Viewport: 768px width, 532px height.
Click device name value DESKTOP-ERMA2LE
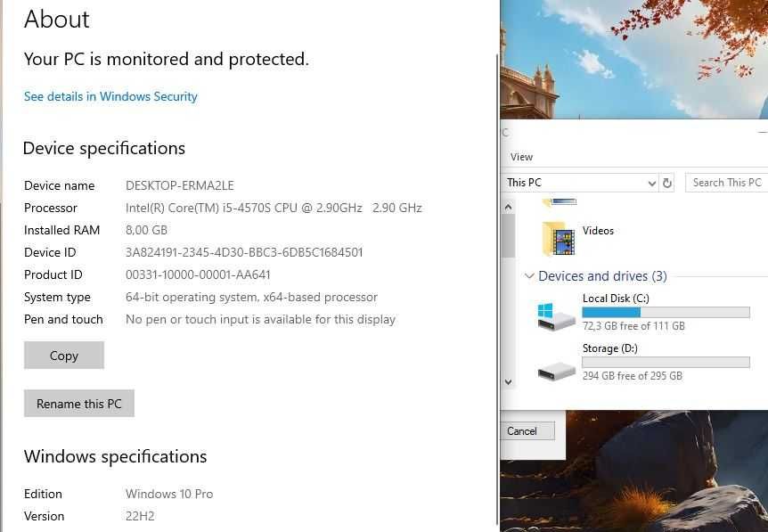point(180,185)
